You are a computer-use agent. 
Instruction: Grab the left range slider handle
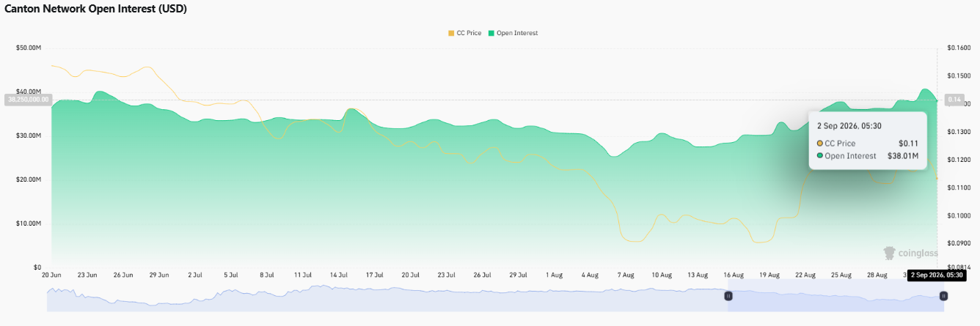pyautogui.click(x=728, y=295)
